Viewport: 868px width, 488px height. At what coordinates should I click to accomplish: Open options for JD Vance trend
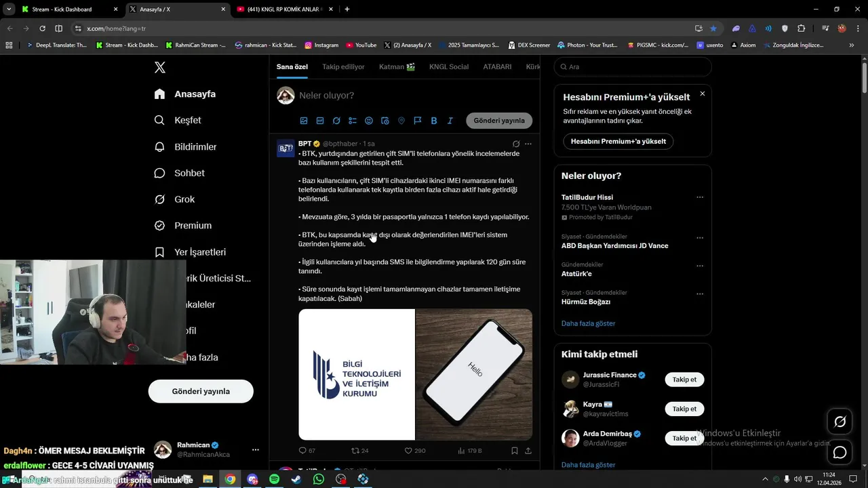click(700, 238)
